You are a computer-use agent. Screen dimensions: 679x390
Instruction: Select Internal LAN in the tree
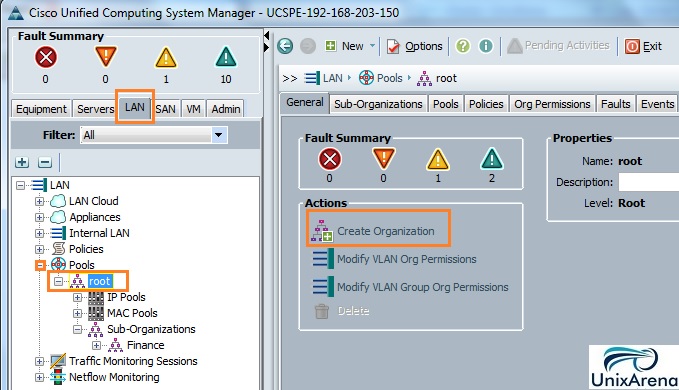99,233
